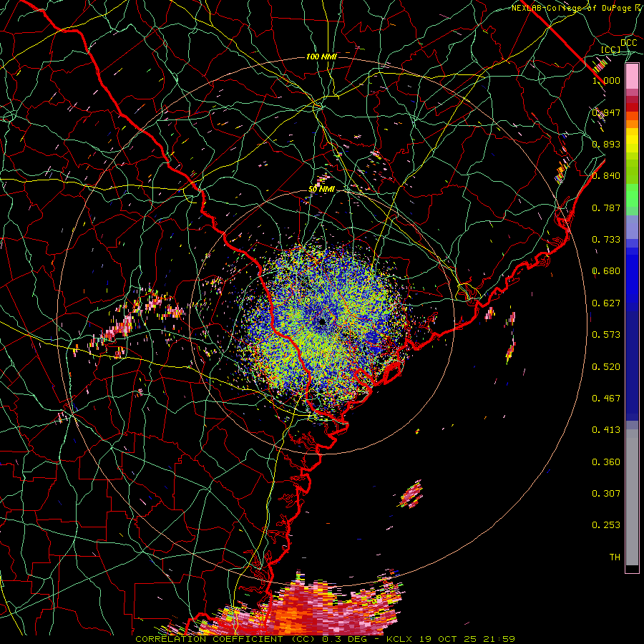Click the 0.893 legend value
Viewport: 644px width, 644px height.
pyautogui.click(x=606, y=144)
